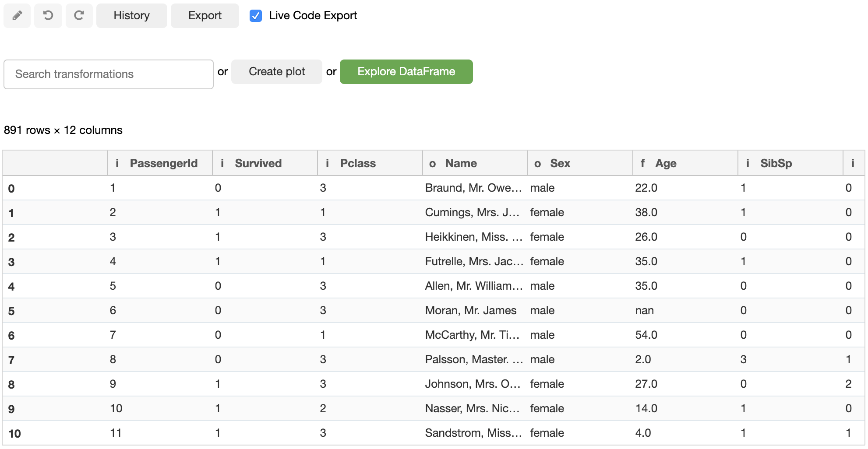
Task: Select the Survived column header
Action: coord(265,163)
